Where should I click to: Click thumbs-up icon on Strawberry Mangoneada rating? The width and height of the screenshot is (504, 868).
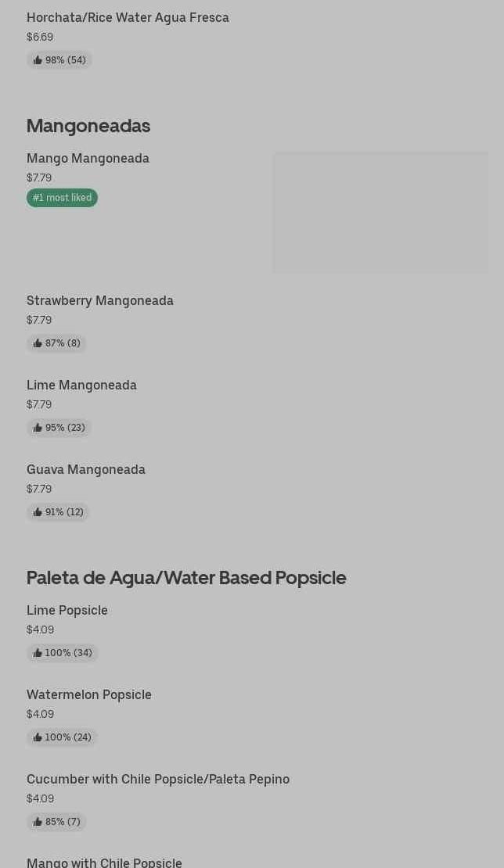click(x=38, y=343)
